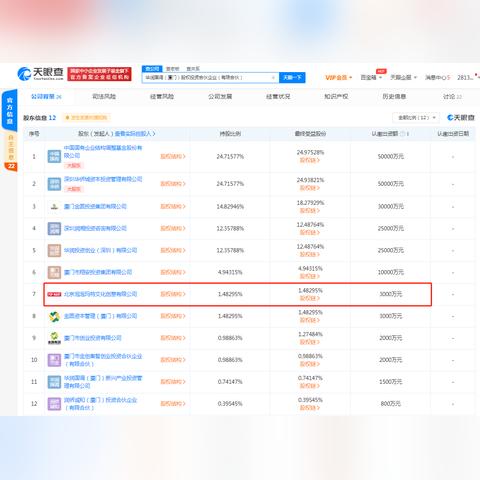480x480 pixels.
Task: Open the shareholder logo in row 1
Action: [54, 156]
